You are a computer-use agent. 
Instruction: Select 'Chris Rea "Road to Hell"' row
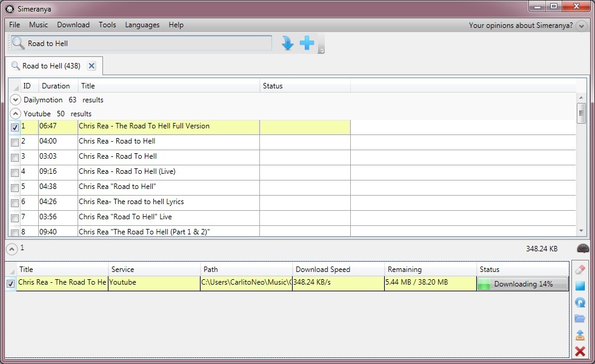click(x=118, y=187)
